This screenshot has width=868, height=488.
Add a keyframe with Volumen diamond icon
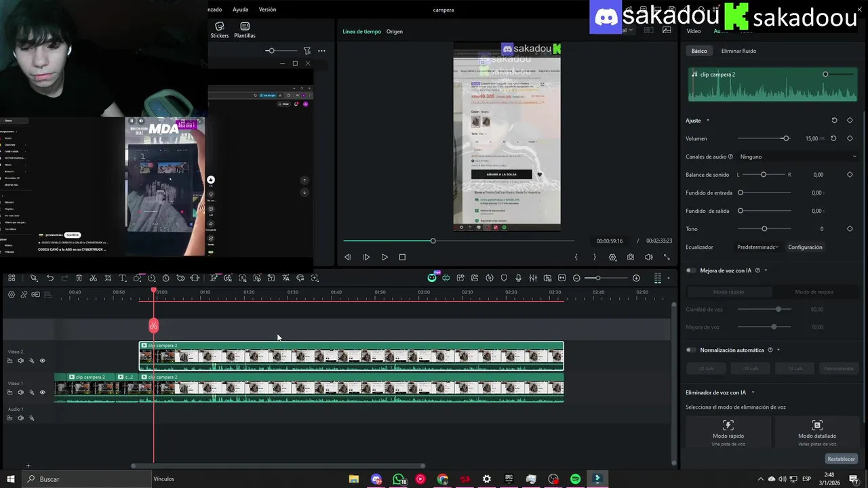click(x=850, y=138)
